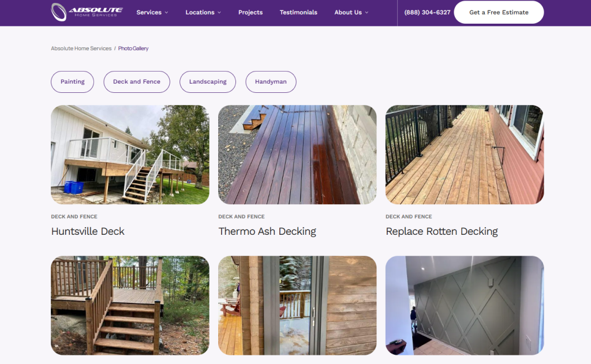
Task: View the Thermo Ash Decking image
Action: click(x=297, y=155)
